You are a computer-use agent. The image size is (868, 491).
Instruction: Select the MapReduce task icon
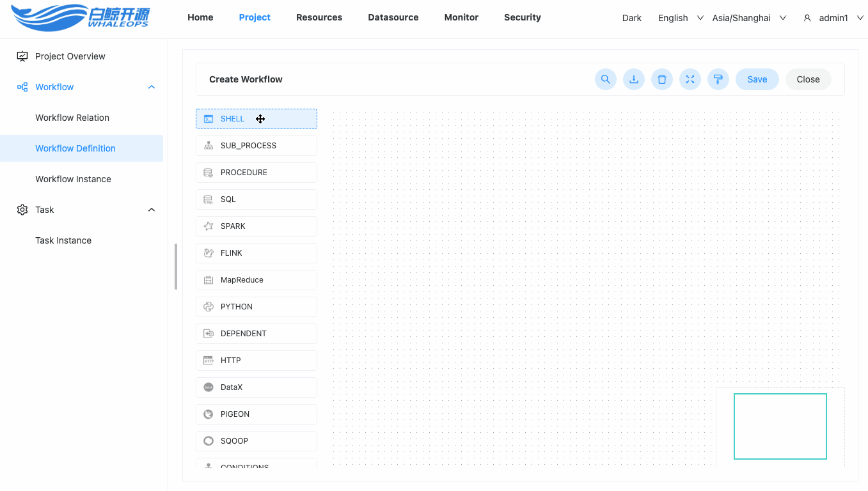point(209,280)
